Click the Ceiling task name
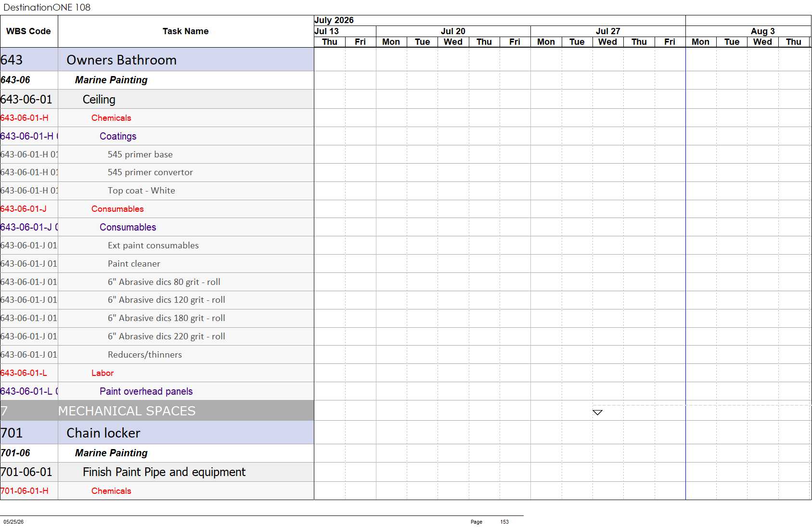The height and width of the screenshot is (528, 812). [99, 99]
